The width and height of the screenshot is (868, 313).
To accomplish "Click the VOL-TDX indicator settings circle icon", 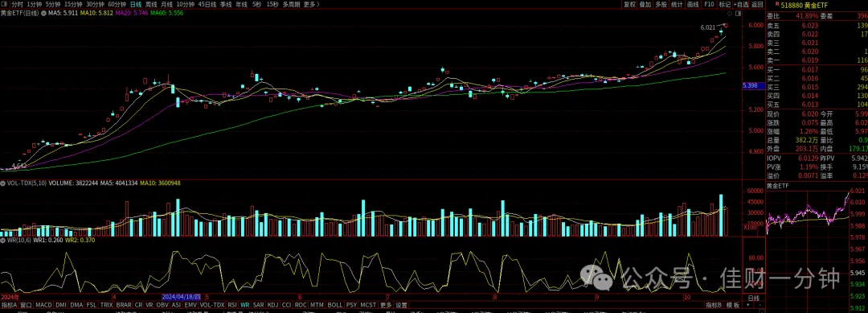I will (3, 183).
